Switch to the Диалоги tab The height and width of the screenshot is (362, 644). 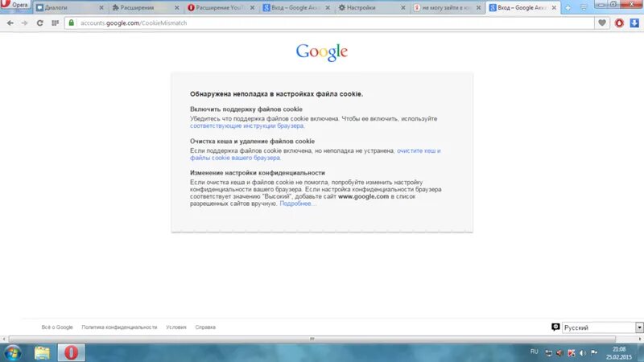click(69, 7)
